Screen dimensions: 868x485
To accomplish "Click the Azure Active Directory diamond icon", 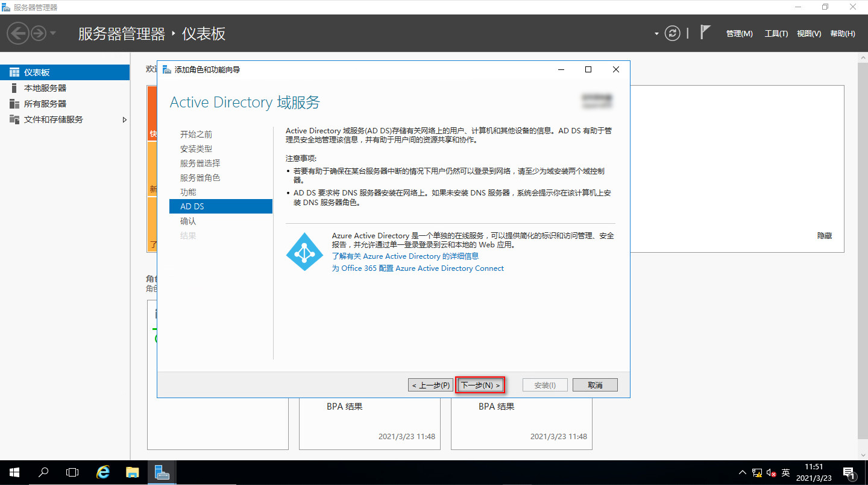I will (304, 252).
